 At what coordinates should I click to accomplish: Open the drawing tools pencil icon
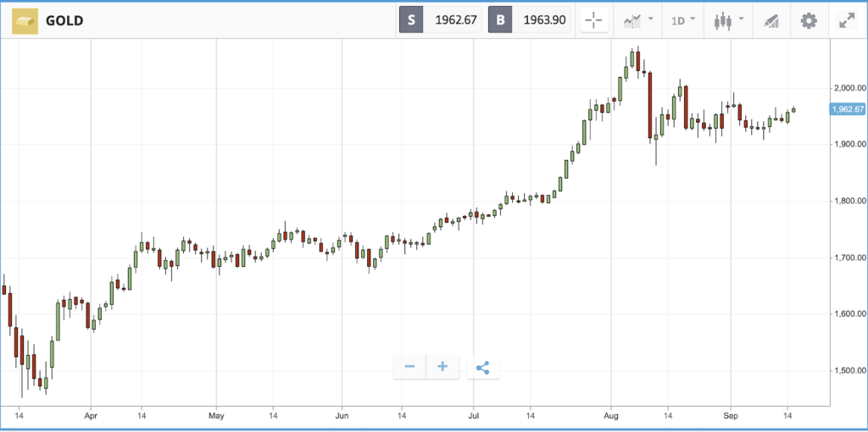tap(771, 21)
